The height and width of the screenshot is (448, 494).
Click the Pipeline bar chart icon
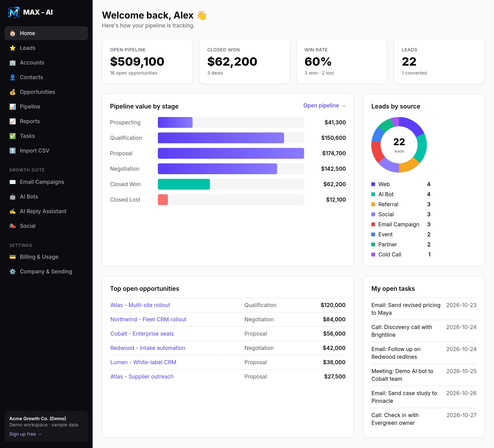13,107
